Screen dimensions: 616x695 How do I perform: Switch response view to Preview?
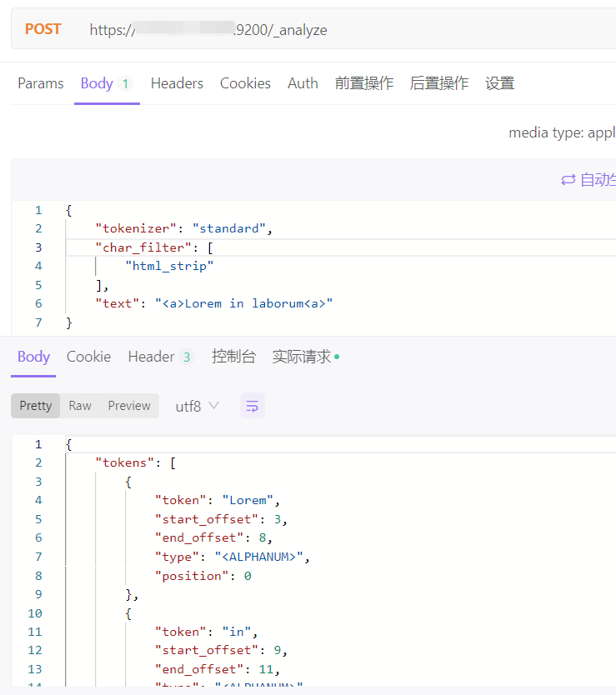click(129, 406)
